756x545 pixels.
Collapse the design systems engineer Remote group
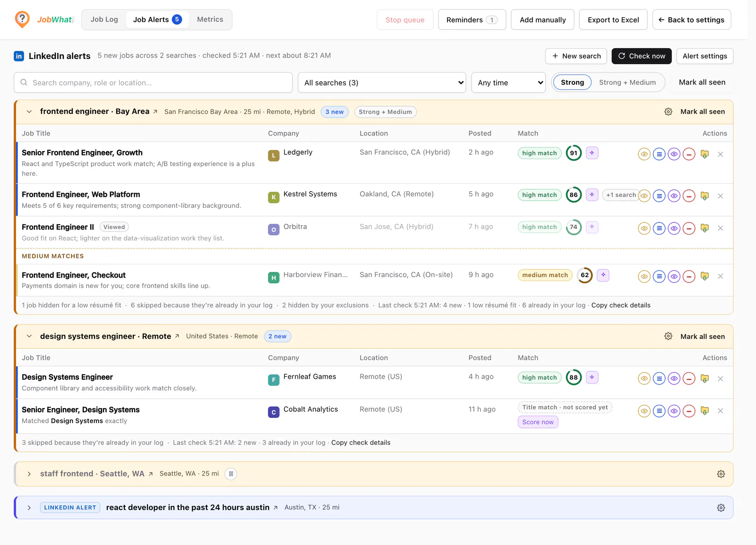(x=29, y=337)
